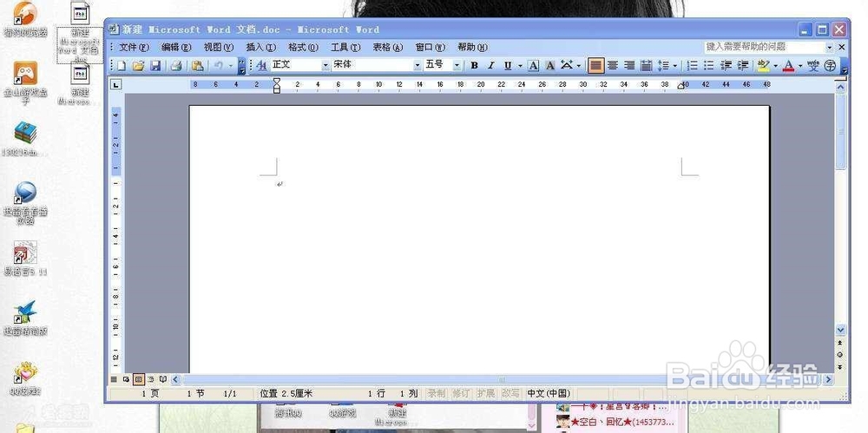
Task: Select center alignment
Action: pyautogui.click(x=612, y=66)
